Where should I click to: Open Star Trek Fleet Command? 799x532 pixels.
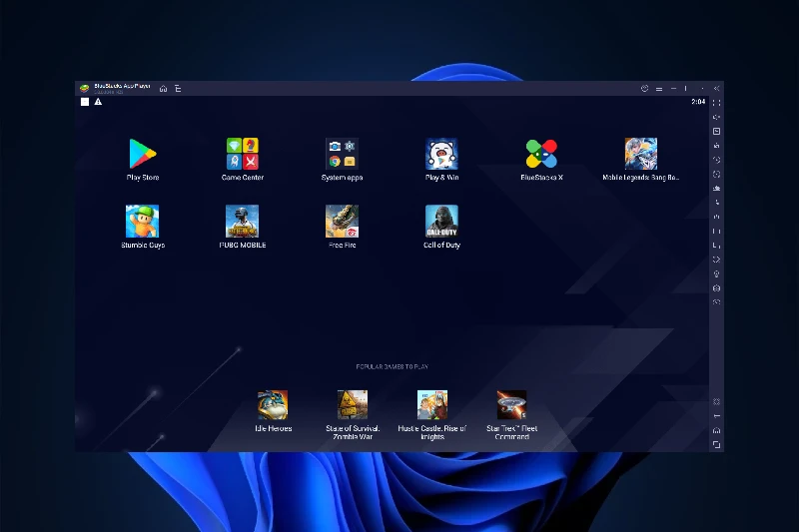pos(511,405)
